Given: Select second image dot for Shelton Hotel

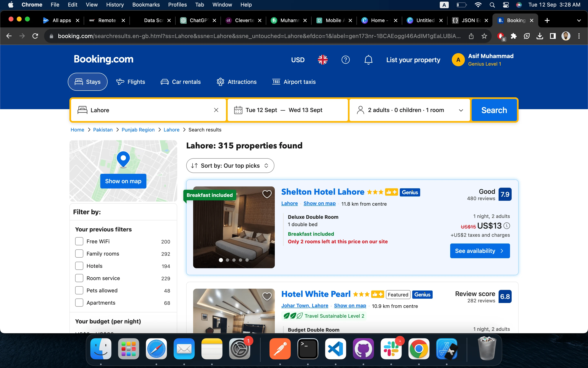Looking at the screenshot, I should coord(227,260).
